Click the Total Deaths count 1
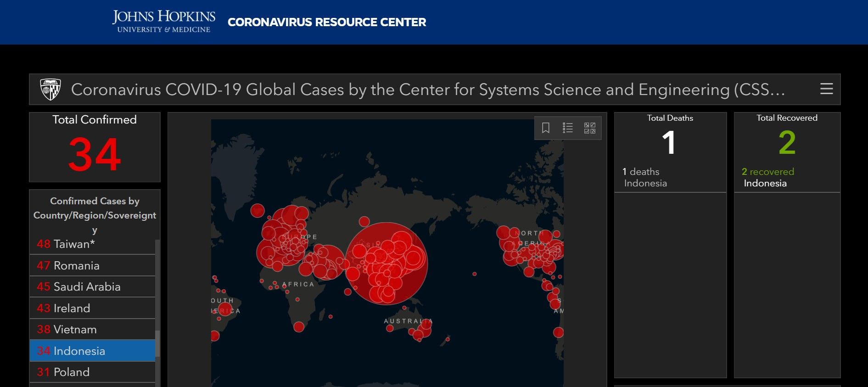Viewport: 868px width, 387px height. (669, 142)
